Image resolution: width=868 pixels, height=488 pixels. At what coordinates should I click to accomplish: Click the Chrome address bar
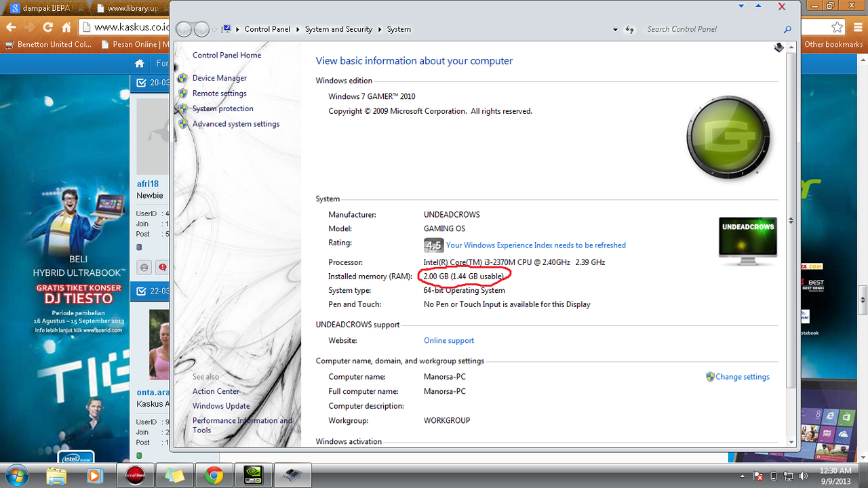tap(125, 28)
